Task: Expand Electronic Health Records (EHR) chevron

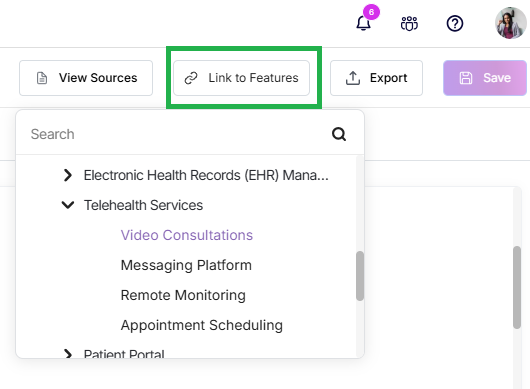Action: click(x=68, y=175)
